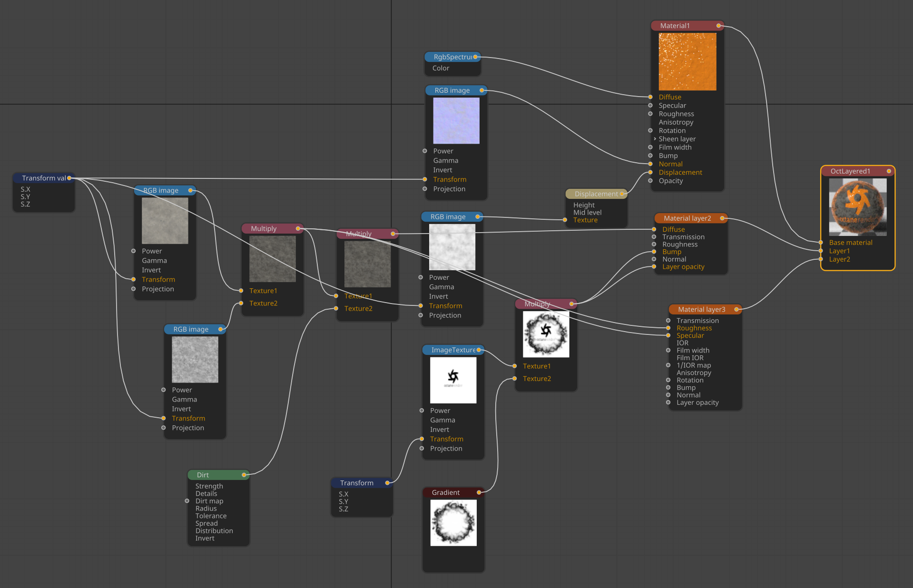This screenshot has height=588, width=913.
Task: Click the ImageTexture node's output pin
Action: click(479, 350)
